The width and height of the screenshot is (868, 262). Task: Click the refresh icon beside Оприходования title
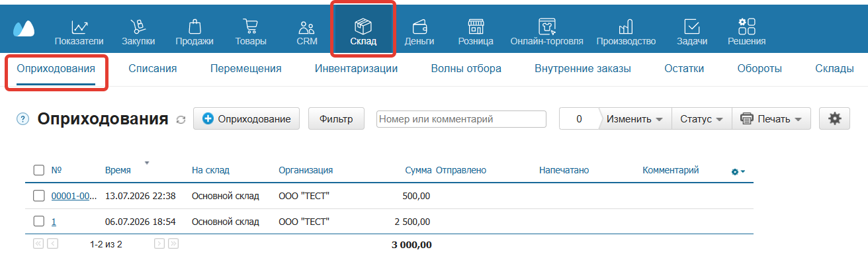point(181,120)
